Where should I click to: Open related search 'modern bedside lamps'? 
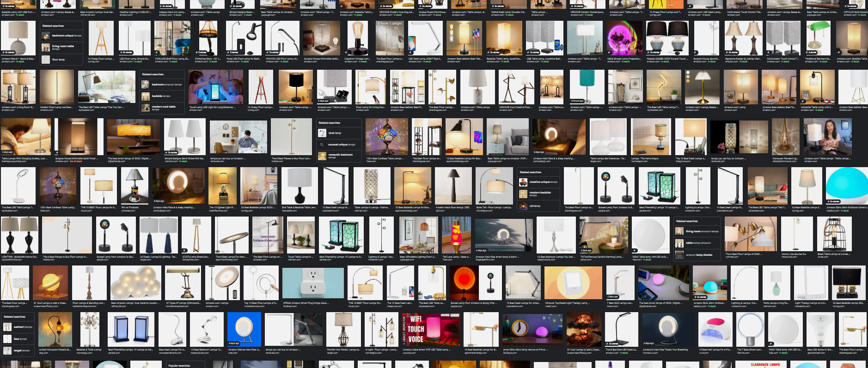coord(538,194)
